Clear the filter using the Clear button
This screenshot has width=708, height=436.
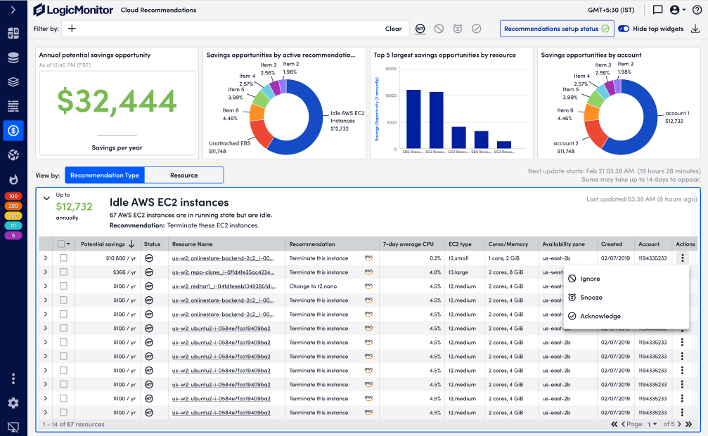[x=393, y=30]
